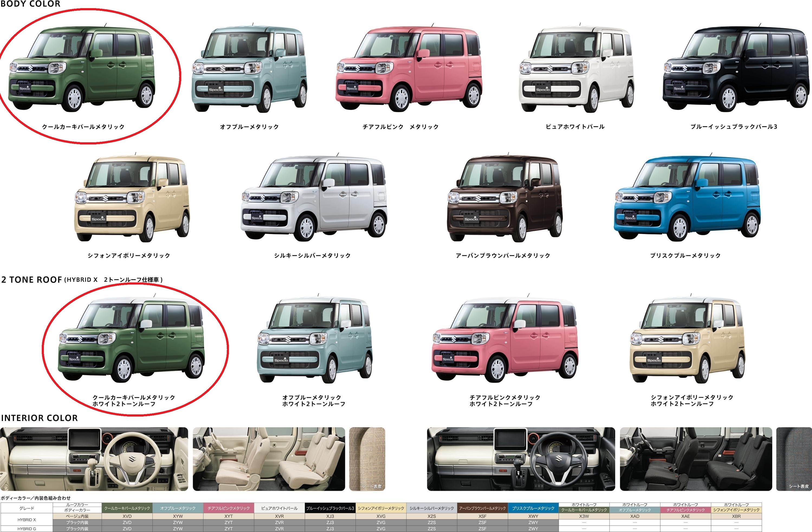Click the ivory two-tone white roof car

(687, 340)
